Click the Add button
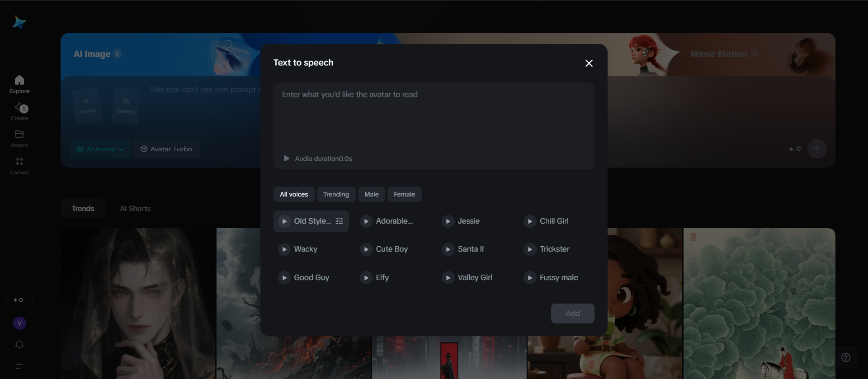 click(x=572, y=313)
